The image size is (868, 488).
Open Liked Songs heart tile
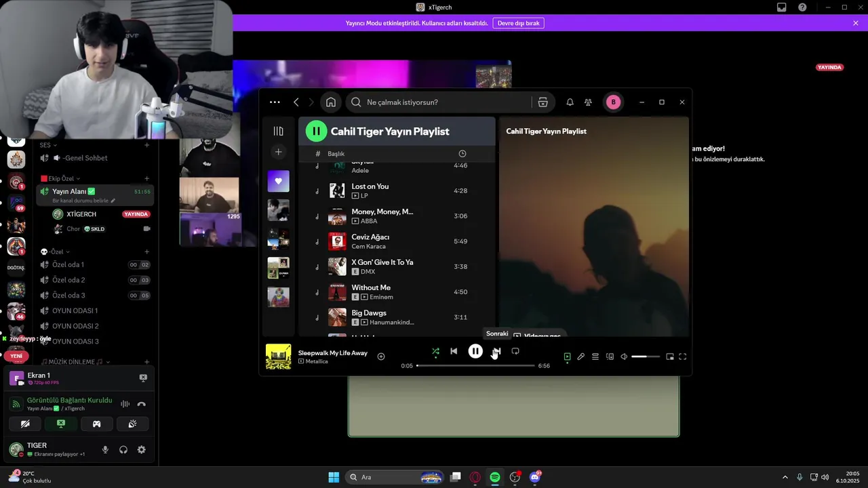click(x=278, y=181)
